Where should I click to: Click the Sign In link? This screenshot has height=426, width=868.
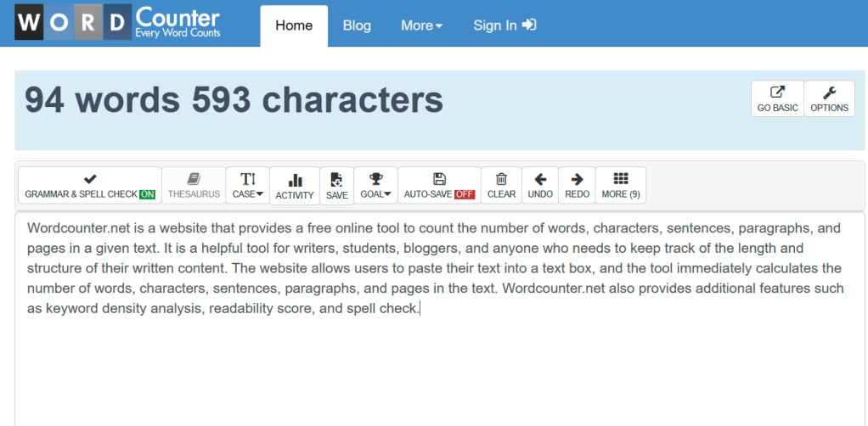(x=504, y=25)
